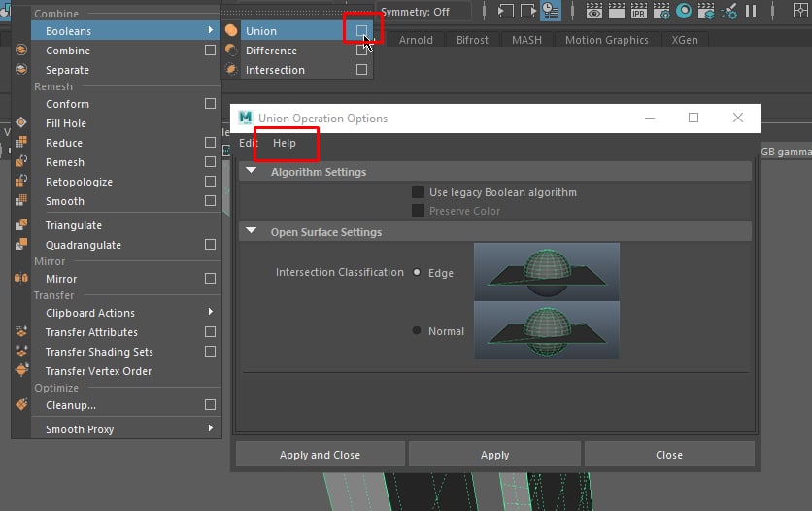The height and width of the screenshot is (511, 812).
Task: Open Hypershade with the blue sphere icon
Action: click(x=684, y=11)
